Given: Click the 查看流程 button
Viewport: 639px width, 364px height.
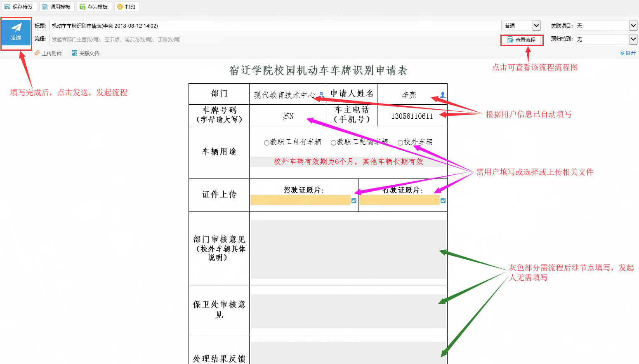Looking at the screenshot, I should pyautogui.click(x=522, y=40).
